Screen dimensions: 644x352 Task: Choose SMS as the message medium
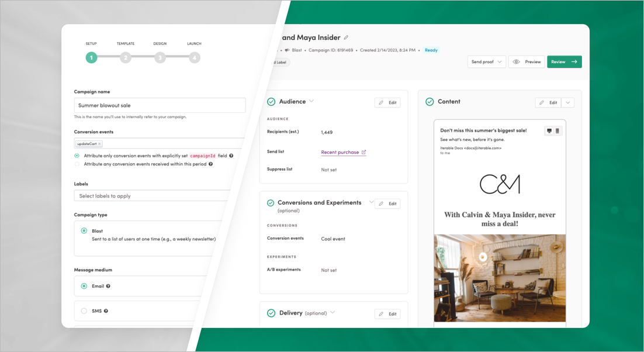[x=84, y=310]
